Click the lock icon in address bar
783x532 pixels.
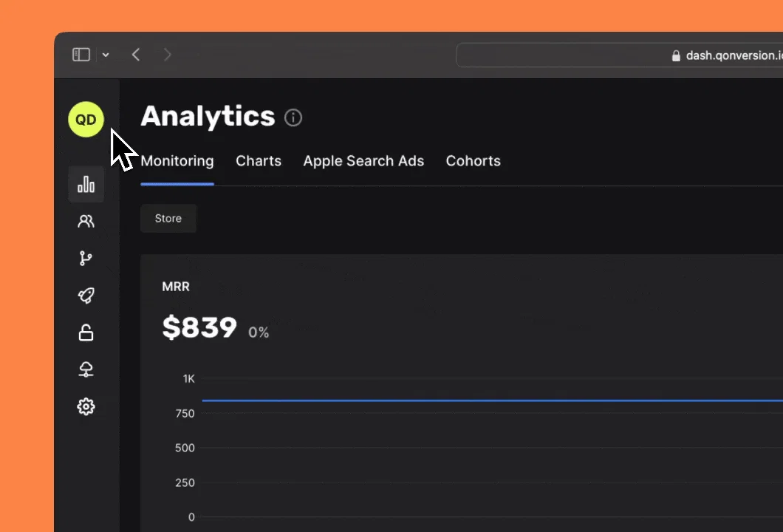[x=676, y=55]
